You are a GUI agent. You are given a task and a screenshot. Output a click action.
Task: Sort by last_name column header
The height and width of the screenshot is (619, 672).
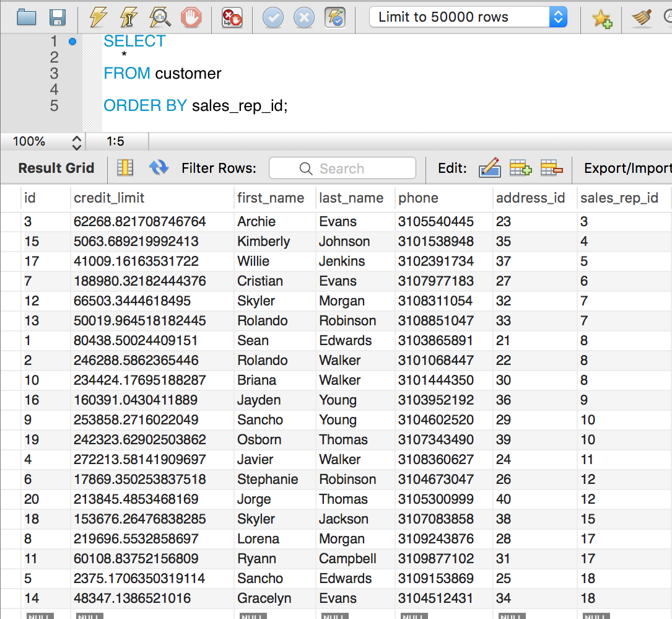pyautogui.click(x=351, y=198)
